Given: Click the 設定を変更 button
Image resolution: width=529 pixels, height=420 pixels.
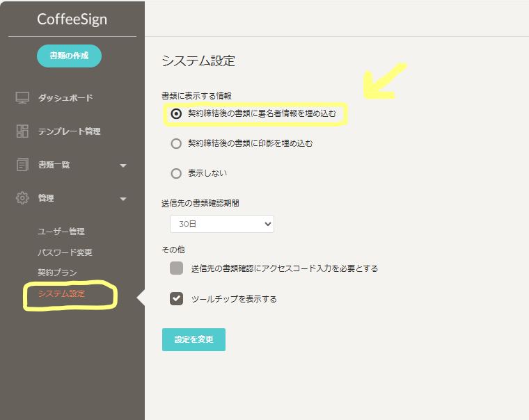Looking at the screenshot, I should [194, 339].
